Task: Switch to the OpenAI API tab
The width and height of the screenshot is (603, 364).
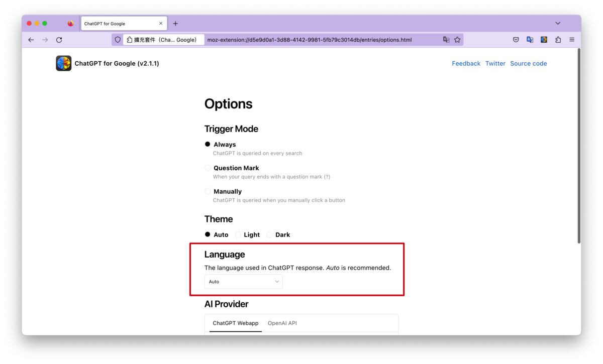Action: (282, 323)
